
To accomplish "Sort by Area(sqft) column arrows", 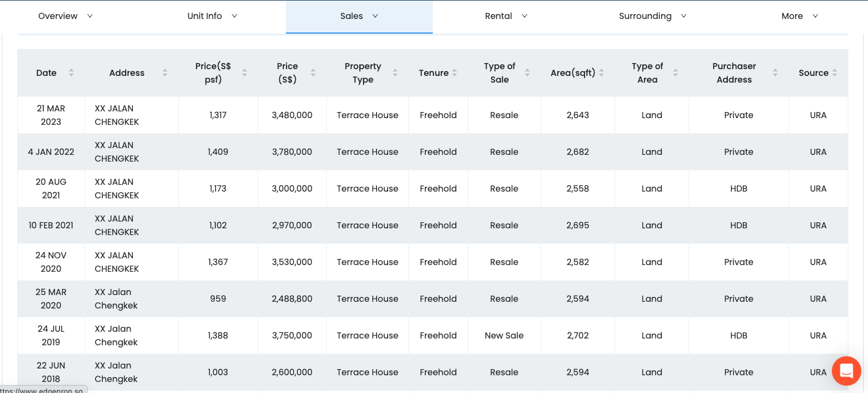I will 601,73.
